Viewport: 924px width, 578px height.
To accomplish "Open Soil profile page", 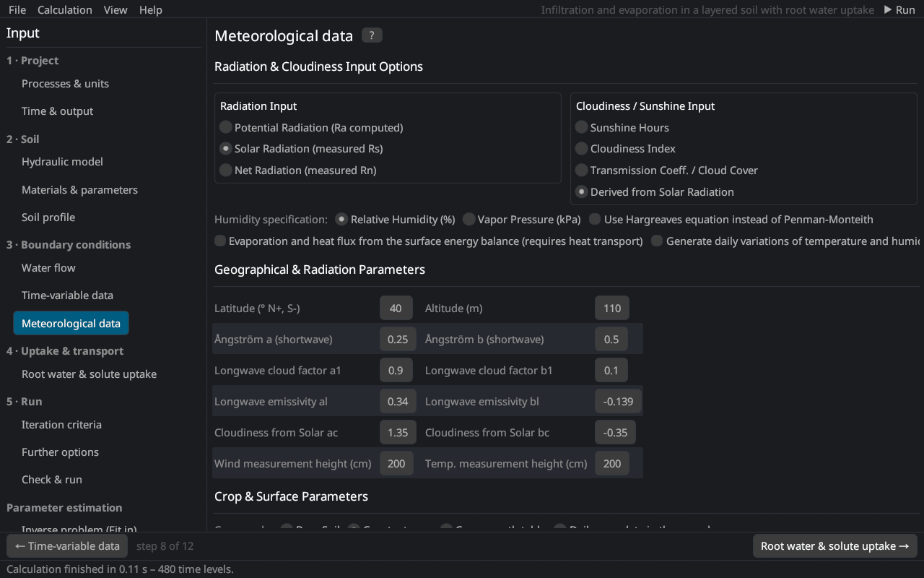I will (x=48, y=217).
